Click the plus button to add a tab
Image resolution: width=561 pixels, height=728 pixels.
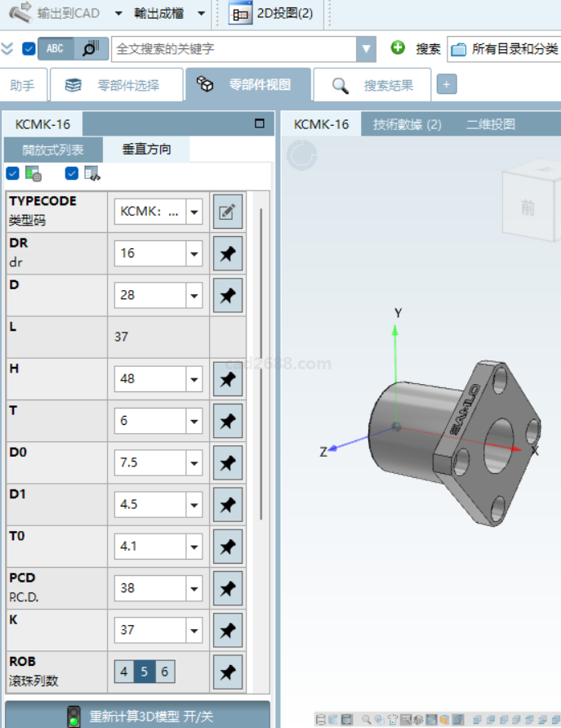(447, 85)
